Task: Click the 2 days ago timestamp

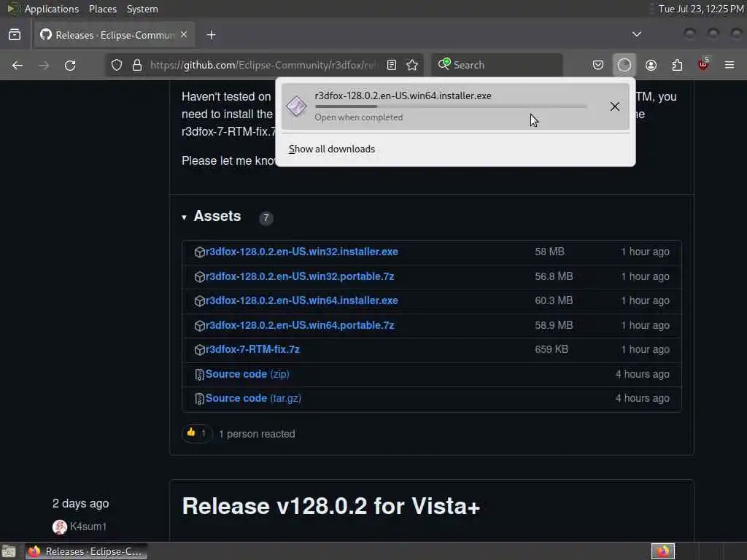Action: click(80, 503)
